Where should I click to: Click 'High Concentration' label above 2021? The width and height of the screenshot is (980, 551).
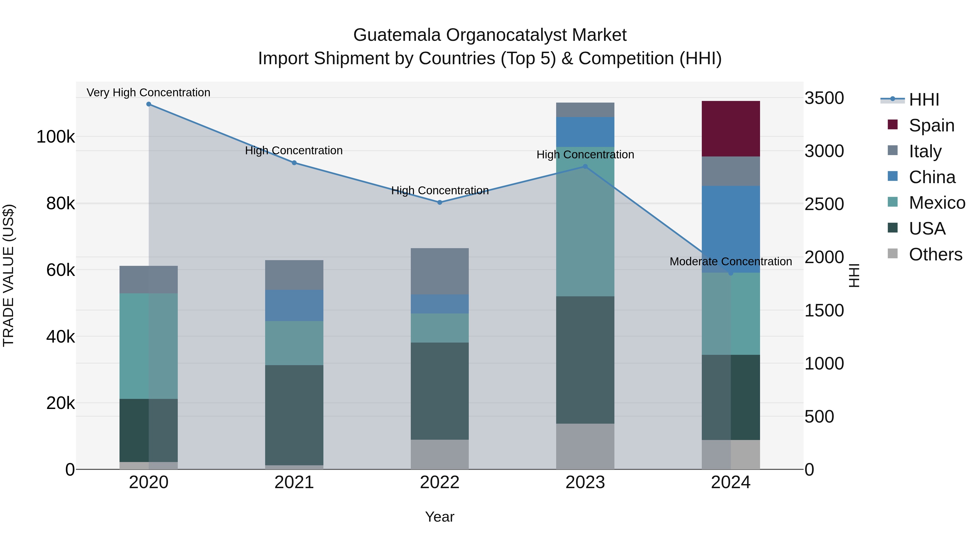(294, 150)
